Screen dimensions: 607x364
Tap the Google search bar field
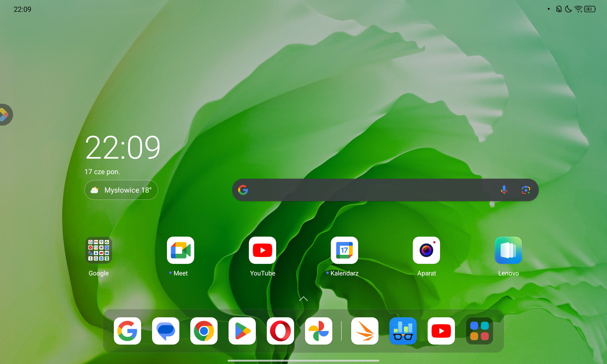(364, 190)
